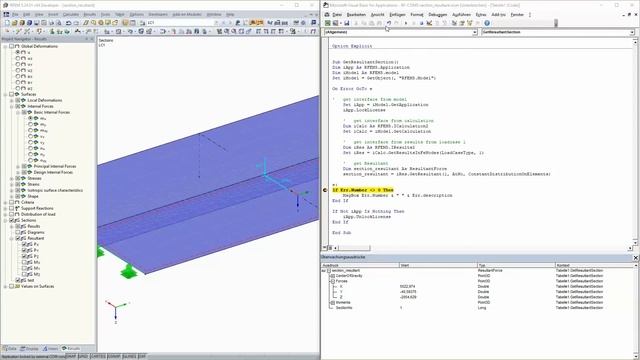Open Debuggen menu in VBA editor
This screenshot has height=360, width=640.
pyautogui.click(x=438, y=15)
